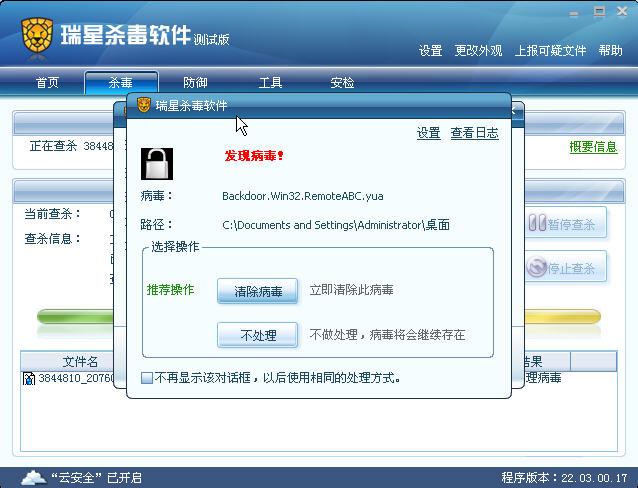Open the 首页 tab

click(x=47, y=83)
